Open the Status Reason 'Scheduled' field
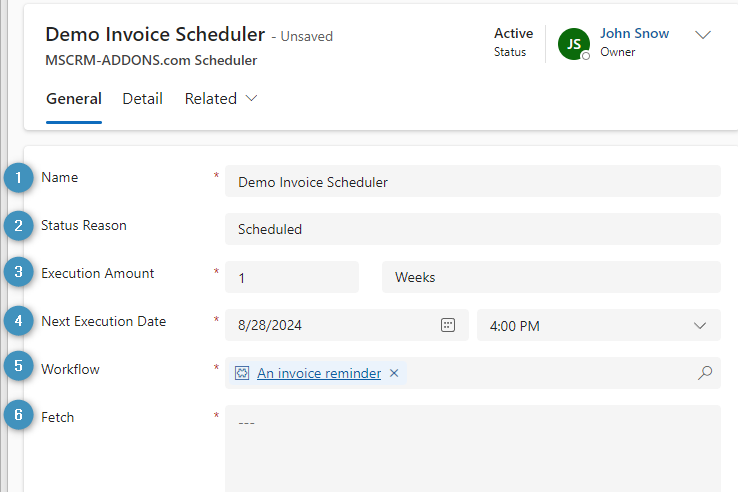Viewport: 738px width, 492px height. pyautogui.click(x=473, y=229)
